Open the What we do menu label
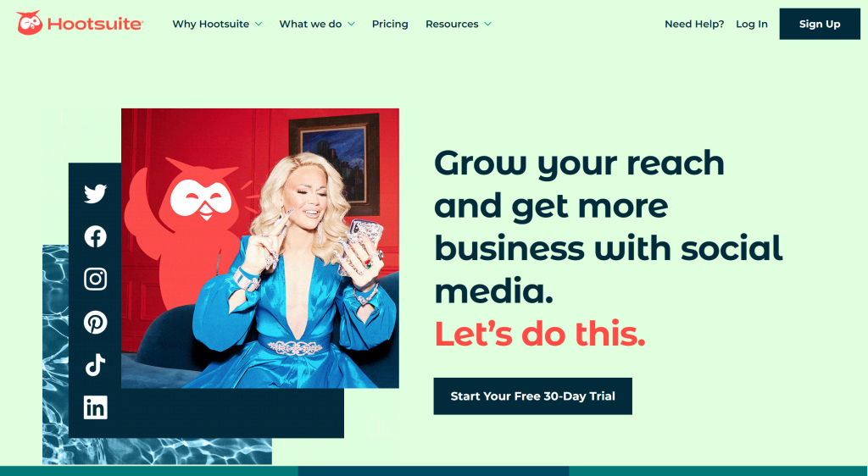Image resolution: width=868 pixels, height=476 pixels. coord(310,25)
